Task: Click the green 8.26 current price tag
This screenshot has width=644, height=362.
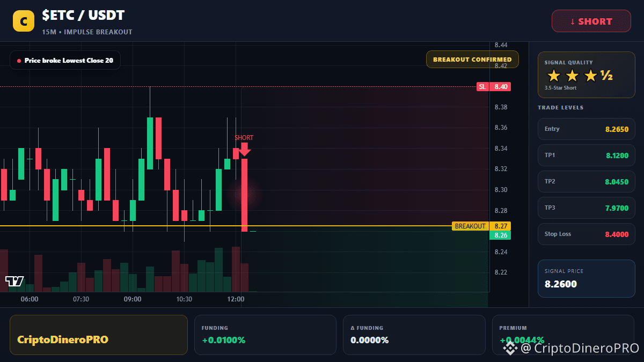Action: click(500, 235)
